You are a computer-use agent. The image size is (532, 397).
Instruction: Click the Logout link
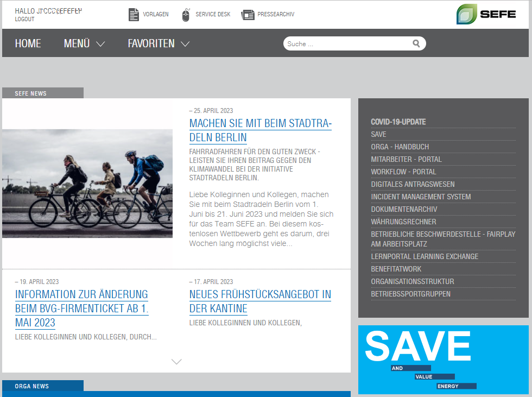click(x=24, y=20)
